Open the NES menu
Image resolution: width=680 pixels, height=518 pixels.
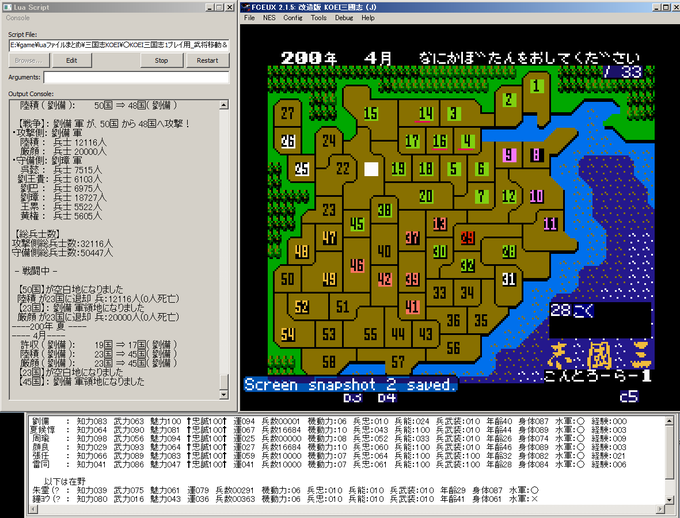click(x=269, y=18)
